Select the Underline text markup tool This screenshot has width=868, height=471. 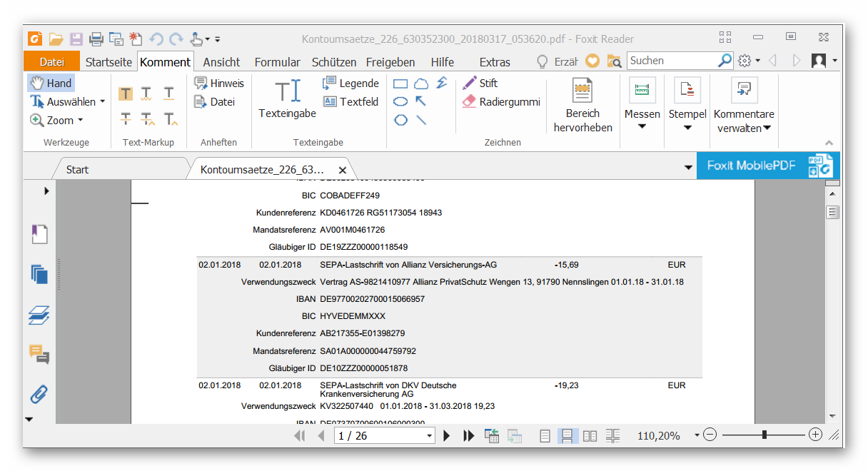168,93
